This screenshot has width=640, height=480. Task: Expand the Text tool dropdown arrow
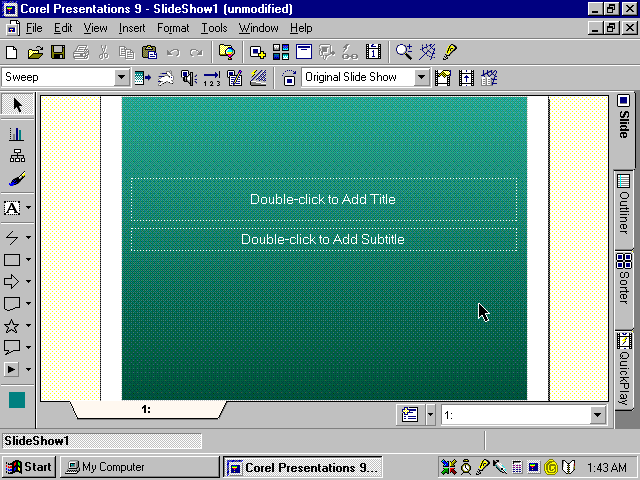point(28,208)
